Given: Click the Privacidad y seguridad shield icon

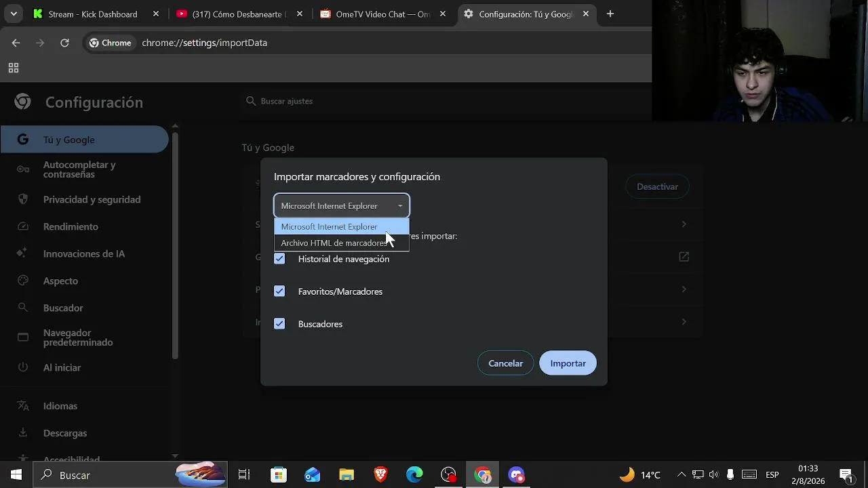Looking at the screenshot, I should tap(23, 199).
